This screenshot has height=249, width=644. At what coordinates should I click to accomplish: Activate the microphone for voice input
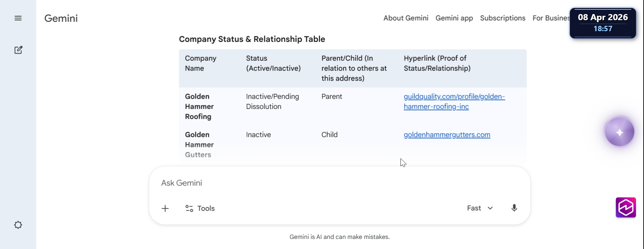[x=514, y=208]
